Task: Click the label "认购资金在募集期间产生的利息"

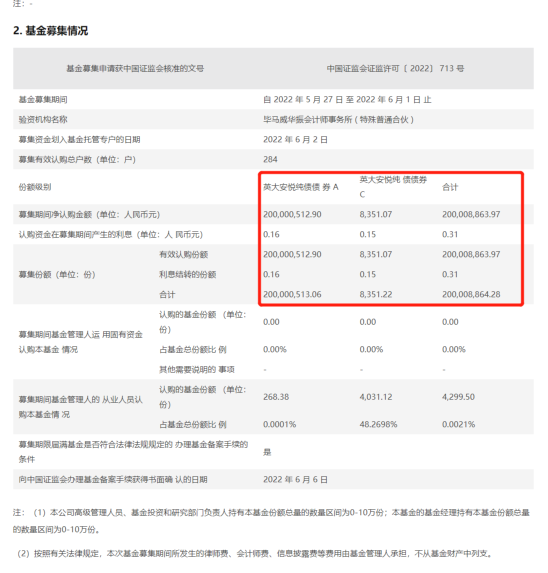Action: coord(111,235)
